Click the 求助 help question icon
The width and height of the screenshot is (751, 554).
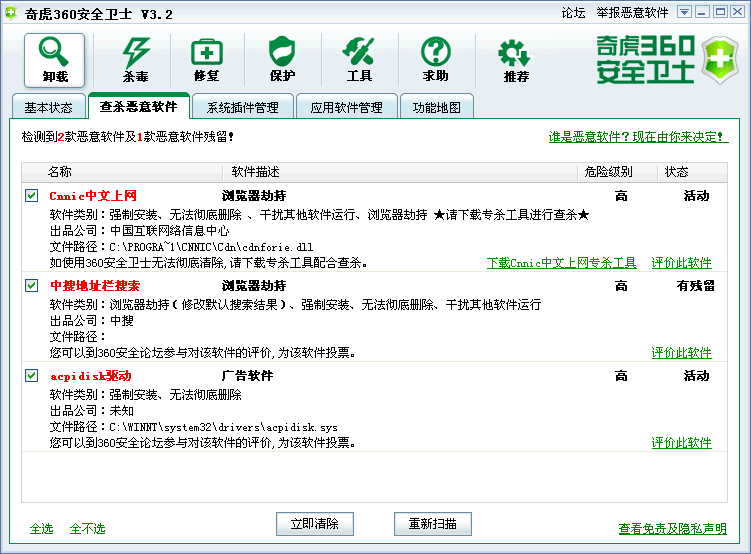(x=435, y=60)
